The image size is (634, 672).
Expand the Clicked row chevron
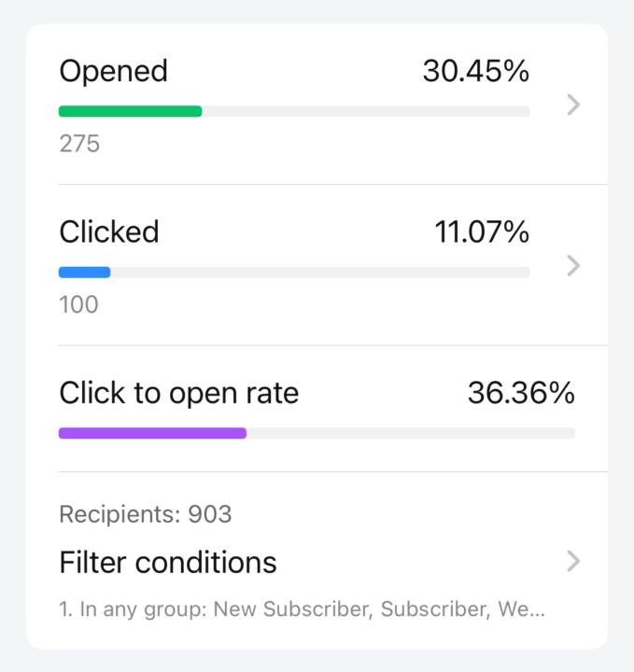pos(573,266)
